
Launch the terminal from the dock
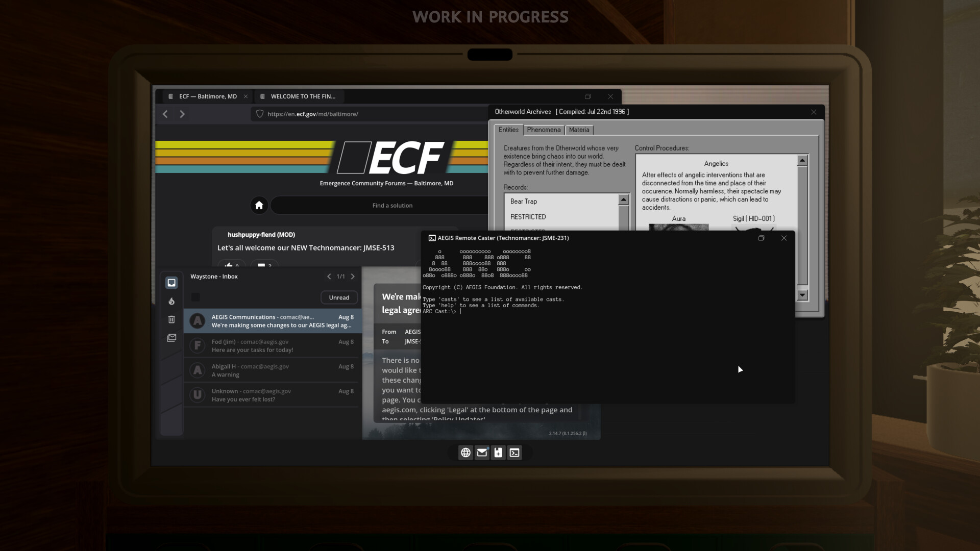click(514, 453)
